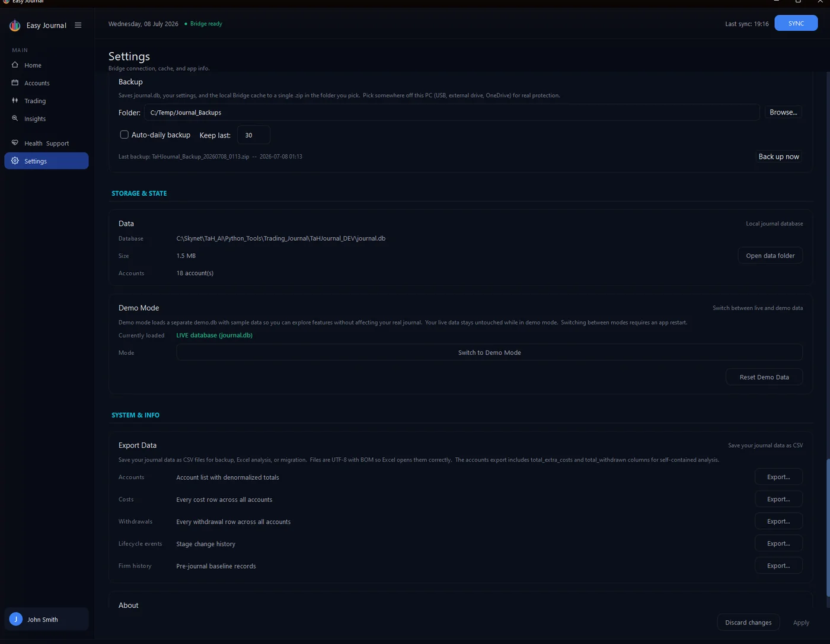Click Browse... for backup folder
830x644 pixels.
[x=783, y=112]
